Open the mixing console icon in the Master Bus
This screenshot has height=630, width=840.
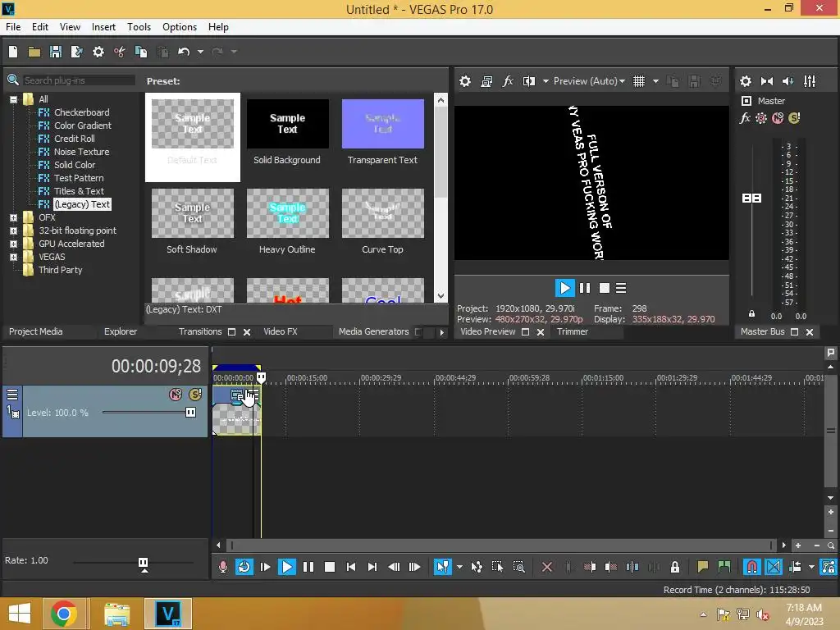[x=810, y=81]
